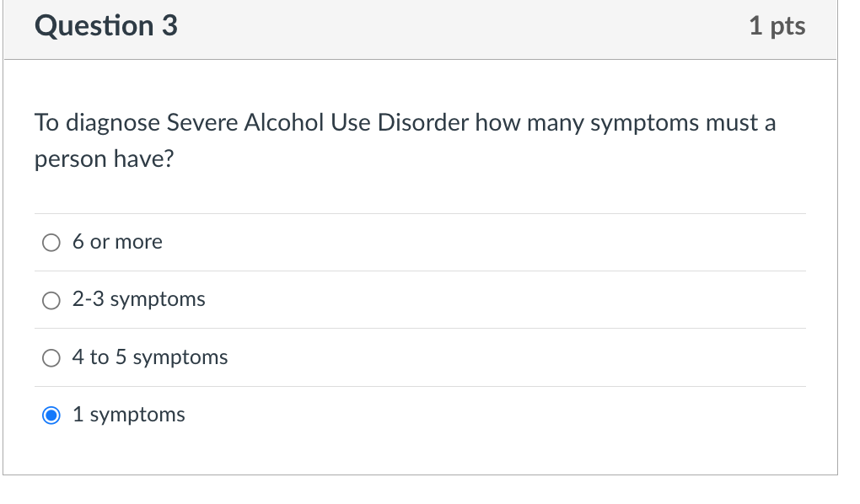Click the "1 symptoms" answer label

(x=130, y=415)
